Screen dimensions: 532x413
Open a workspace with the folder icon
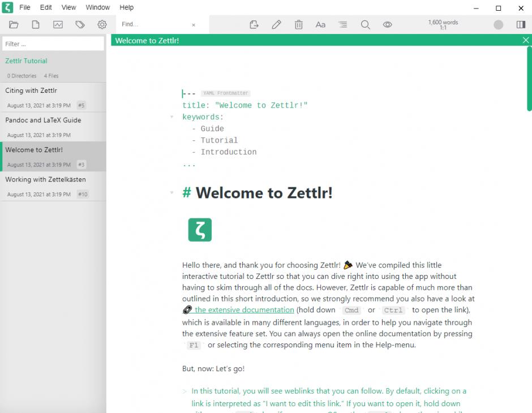pos(14,24)
